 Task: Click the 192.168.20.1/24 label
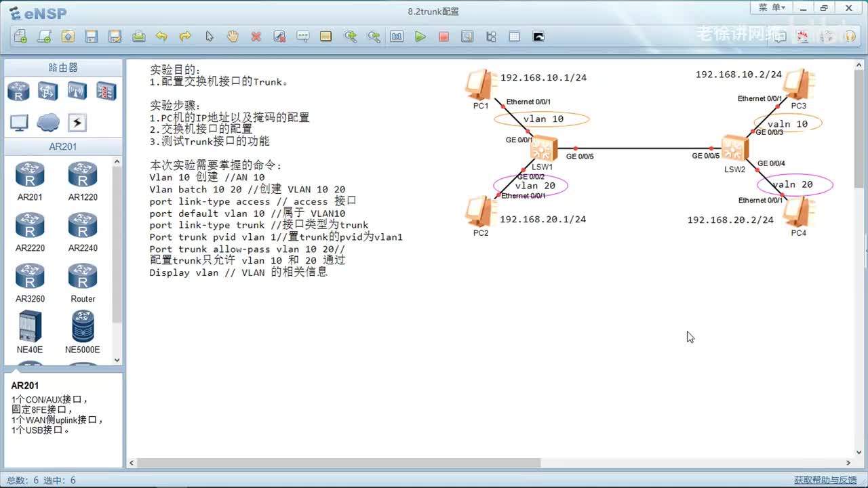[543, 219]
